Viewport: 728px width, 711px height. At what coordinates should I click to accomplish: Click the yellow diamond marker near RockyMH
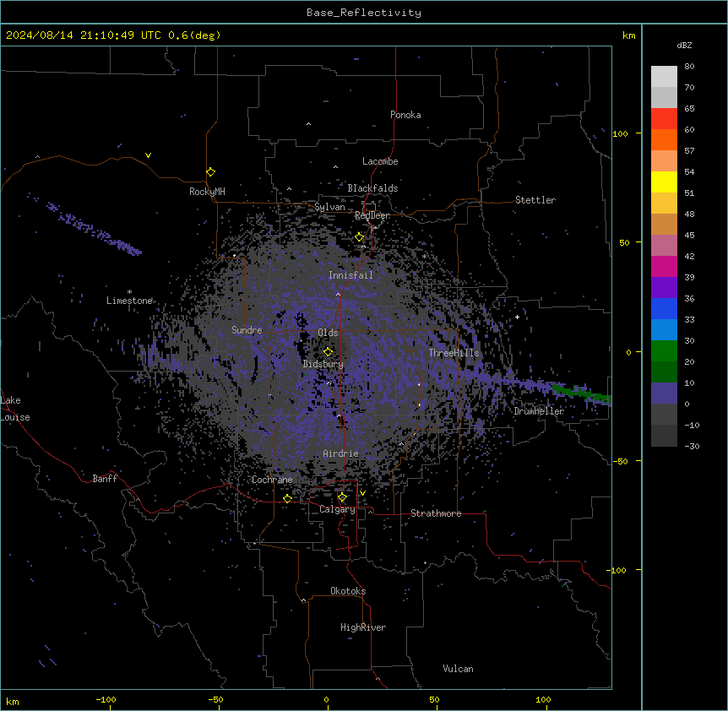pyautogui.click(x=210, y=172)
